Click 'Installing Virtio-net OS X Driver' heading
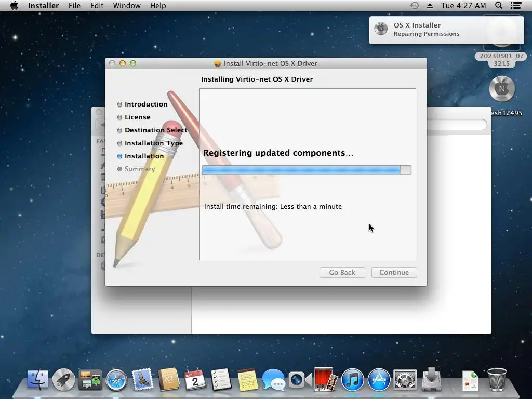Screen dimensions: 532x399 (x=257, y=79)
